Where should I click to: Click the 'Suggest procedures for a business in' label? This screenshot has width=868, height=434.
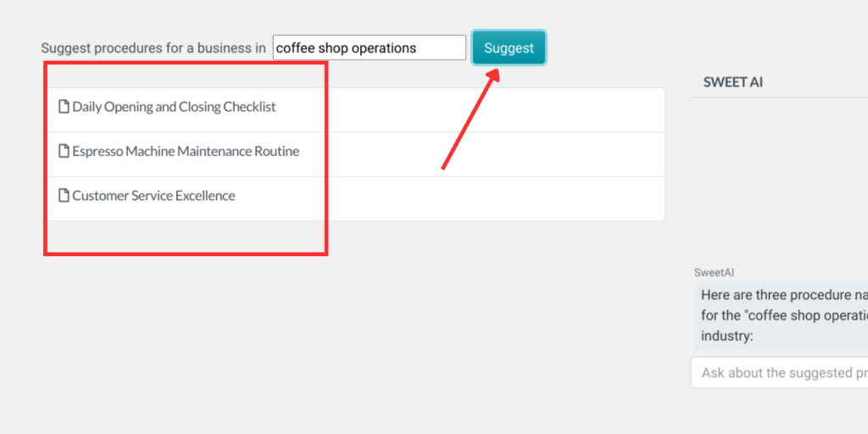153,48
